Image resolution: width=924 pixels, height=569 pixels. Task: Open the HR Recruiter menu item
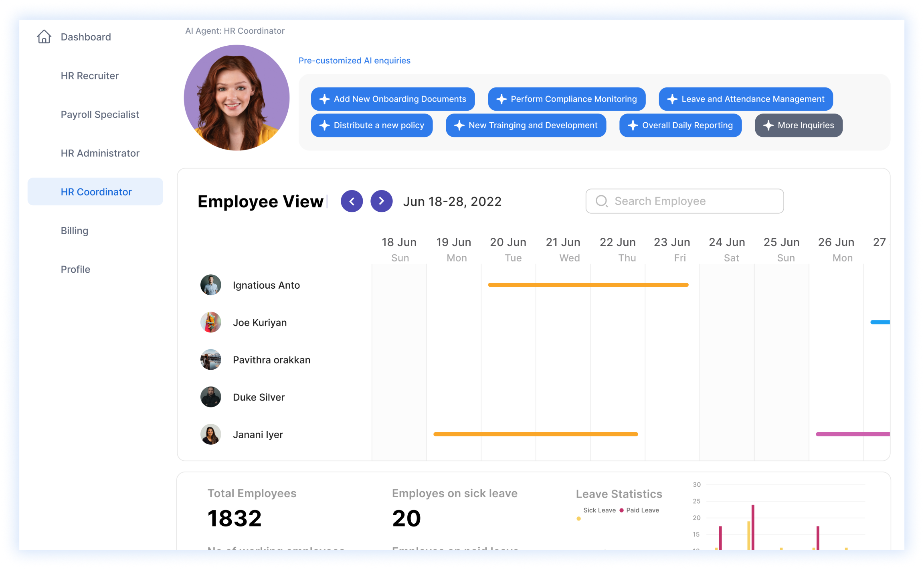[x=90, y=76]
